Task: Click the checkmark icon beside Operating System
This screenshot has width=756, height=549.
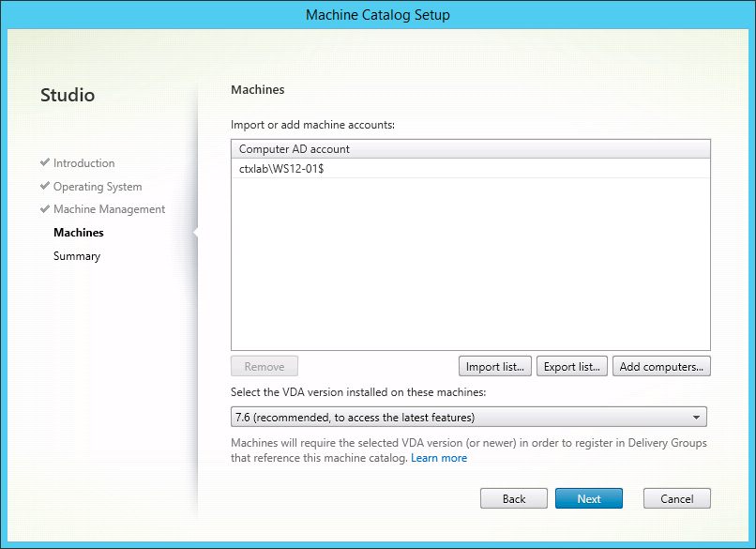Action: click(x=45, y=186)
